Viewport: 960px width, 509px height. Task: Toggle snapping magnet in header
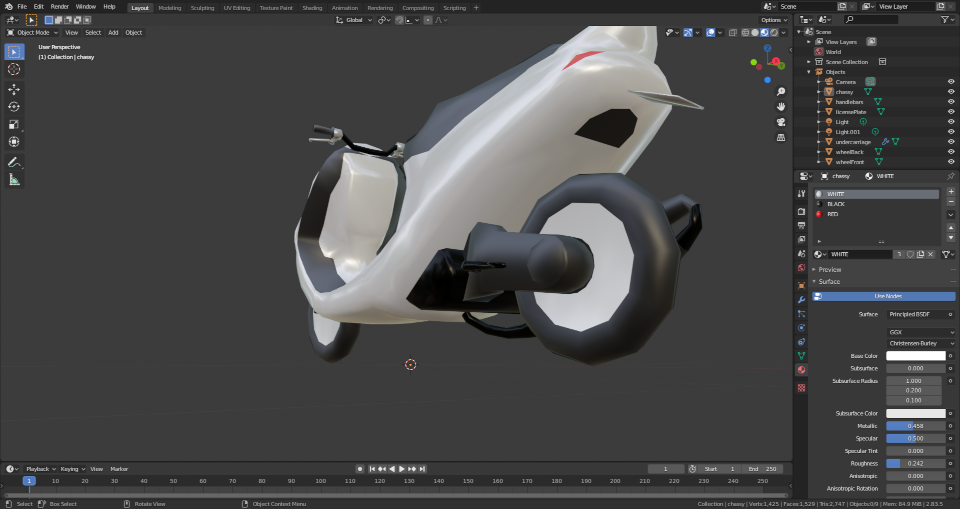[x=399, y=20]
